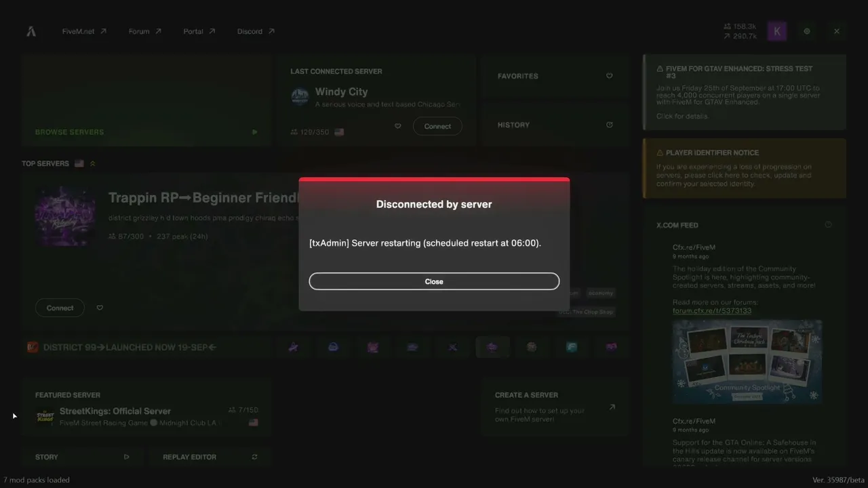
Task: Click the warning icon on Player Identifier Notice
Action: [660, 152]
